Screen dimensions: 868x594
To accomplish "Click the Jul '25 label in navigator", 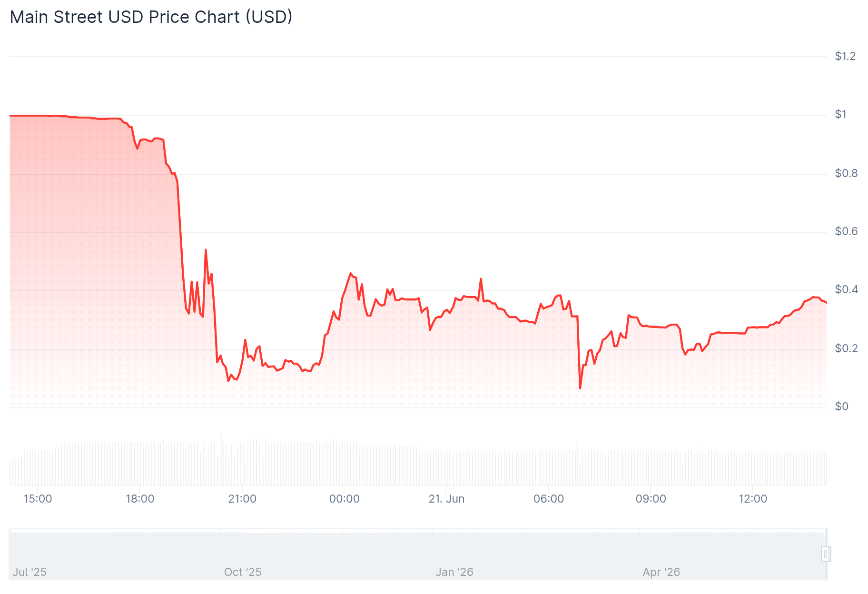I will click(30, 572).
